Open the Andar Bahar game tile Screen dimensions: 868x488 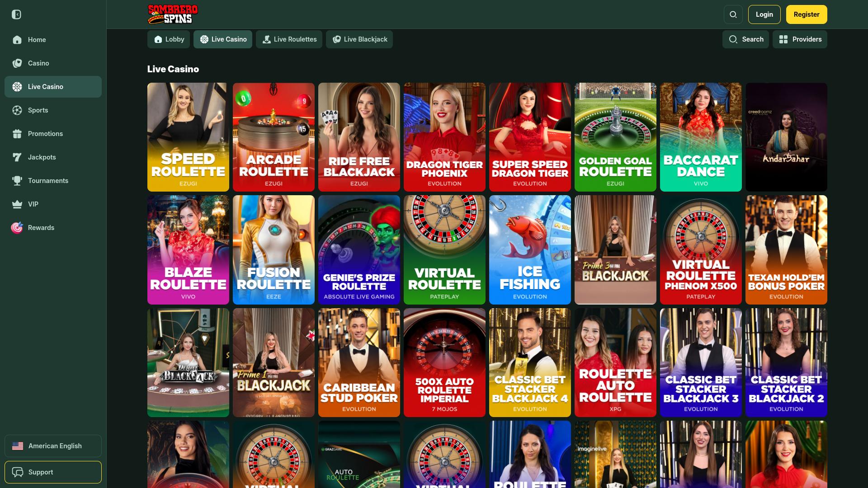pos(786,137)
